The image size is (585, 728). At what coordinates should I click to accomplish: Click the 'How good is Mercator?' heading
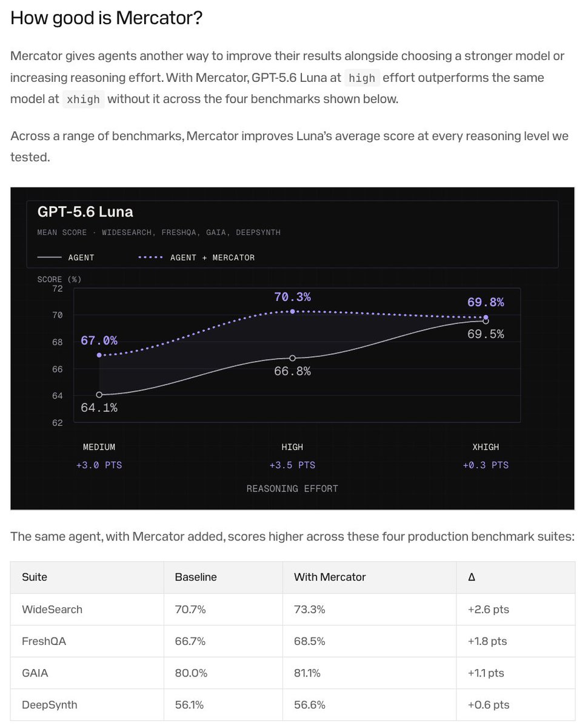[106, 18]
